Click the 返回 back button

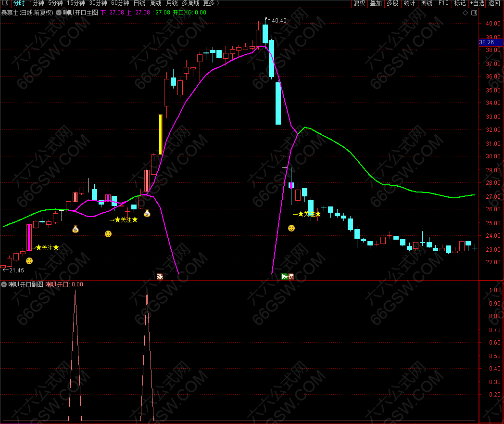[x=494, y=3]
